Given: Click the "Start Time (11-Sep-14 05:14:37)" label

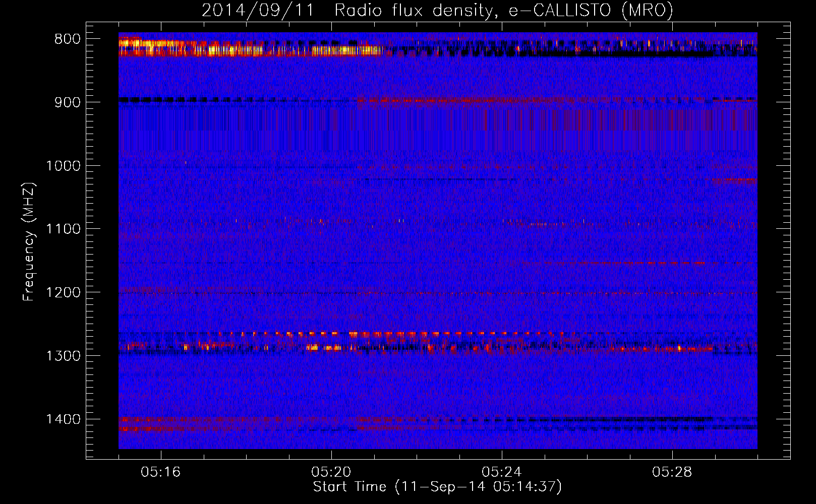Looking at the screenshot, I should tap(437, 487).
